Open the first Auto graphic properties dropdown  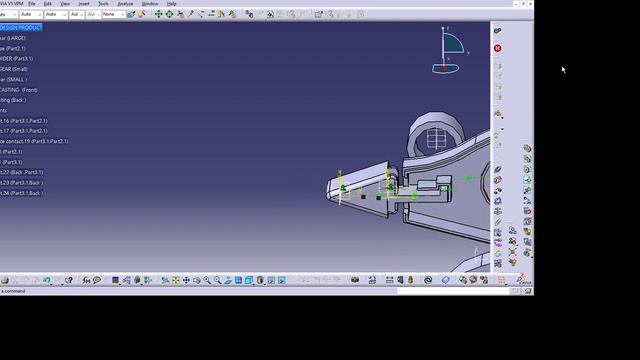point(31,15)
